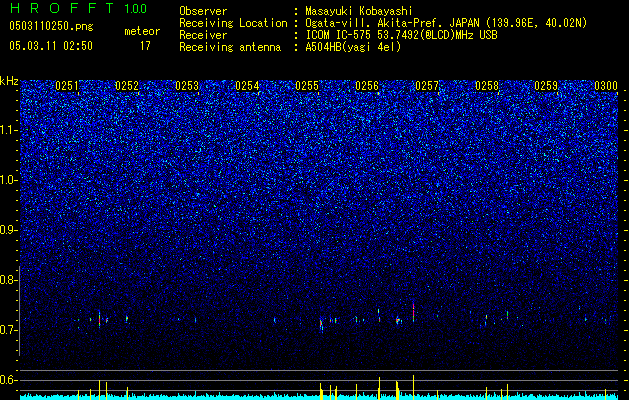Click the 0258 time marker
Image resolution: width=629 pixels, height=400 pixels.
pyautogui.click(x=487, y=86)
